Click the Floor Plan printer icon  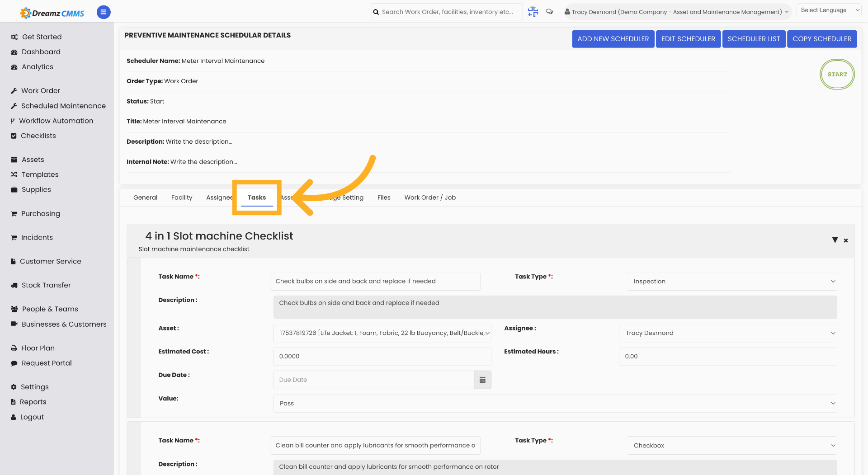[x=14, y=348]
